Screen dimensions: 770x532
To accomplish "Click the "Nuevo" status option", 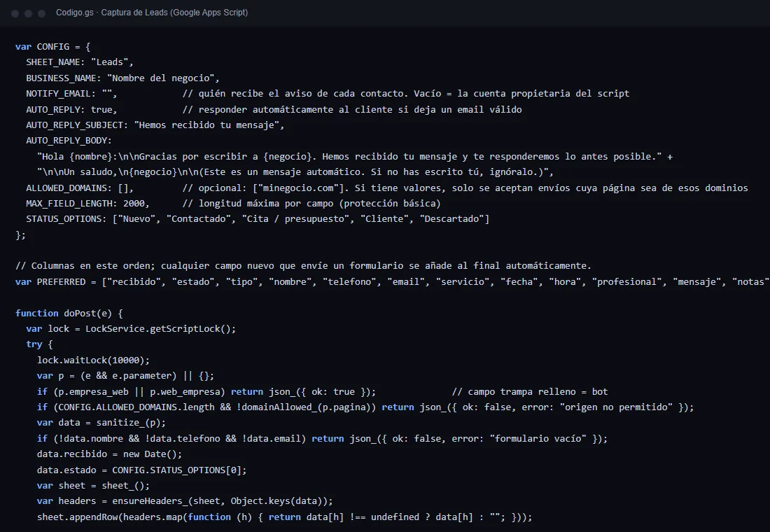I will 136,218.
